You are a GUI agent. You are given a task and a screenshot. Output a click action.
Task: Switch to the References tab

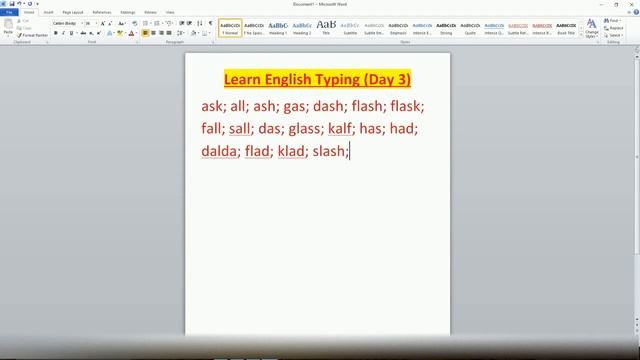tap(102, 12)
